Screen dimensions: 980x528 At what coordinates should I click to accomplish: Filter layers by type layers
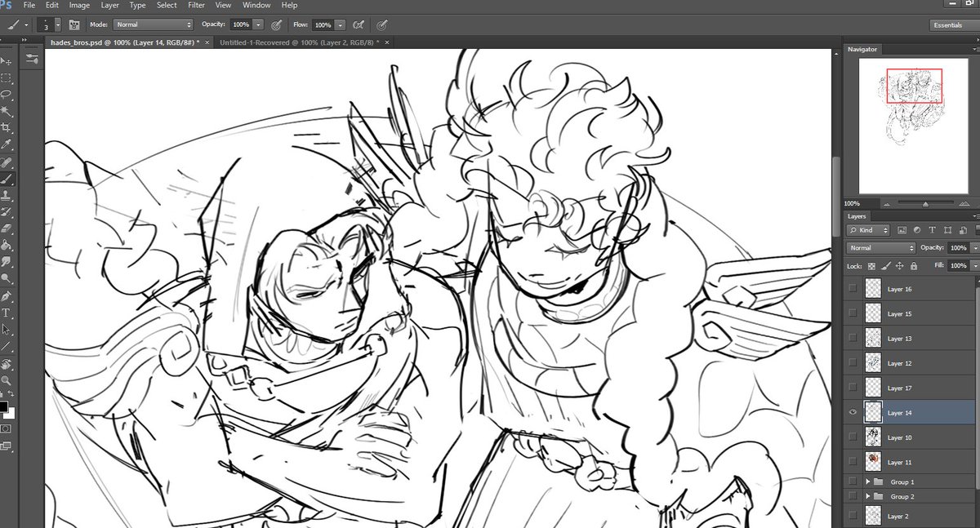coord(931,230)
